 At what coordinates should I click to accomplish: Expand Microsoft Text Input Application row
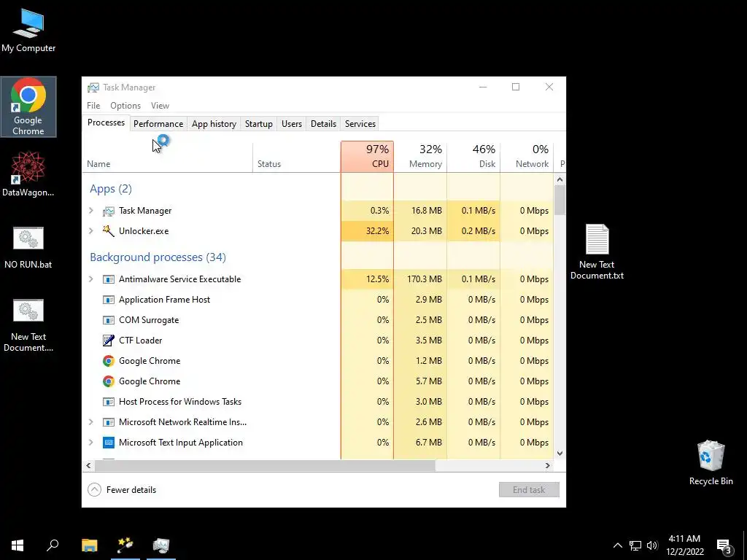coord(91,443)
